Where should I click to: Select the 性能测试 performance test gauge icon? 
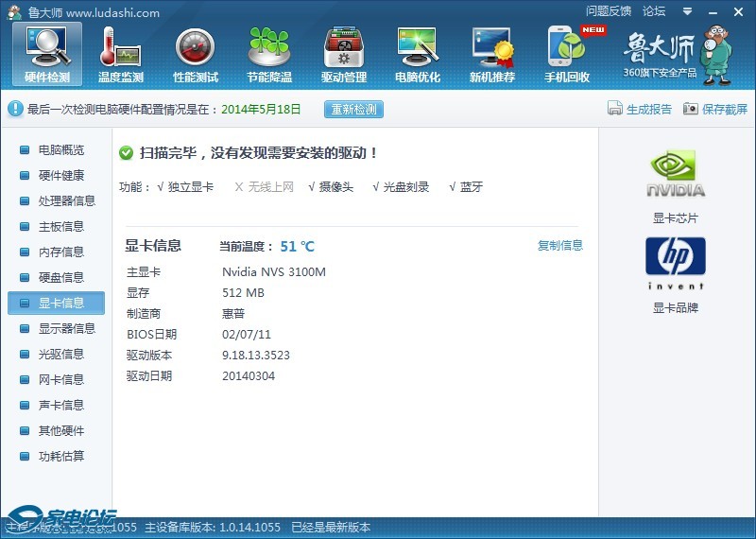coord(196,53)
